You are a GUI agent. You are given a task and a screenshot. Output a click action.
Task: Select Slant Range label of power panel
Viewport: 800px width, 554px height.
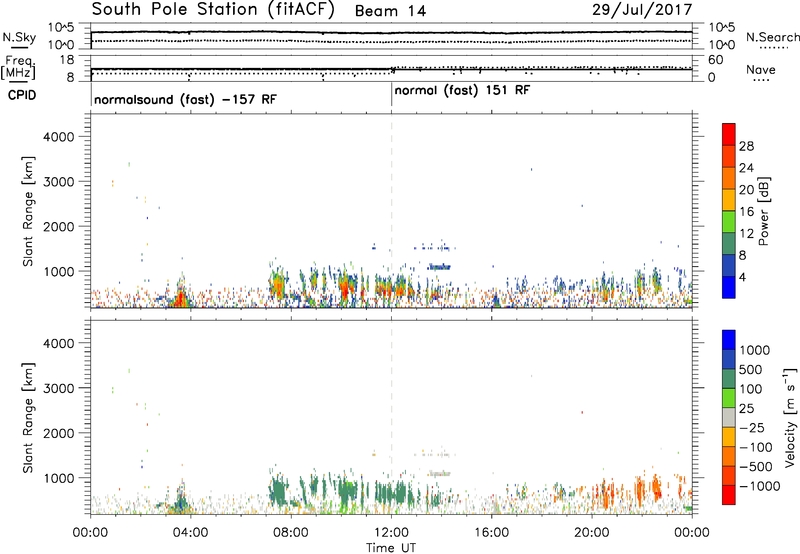[x=28, y=211]
